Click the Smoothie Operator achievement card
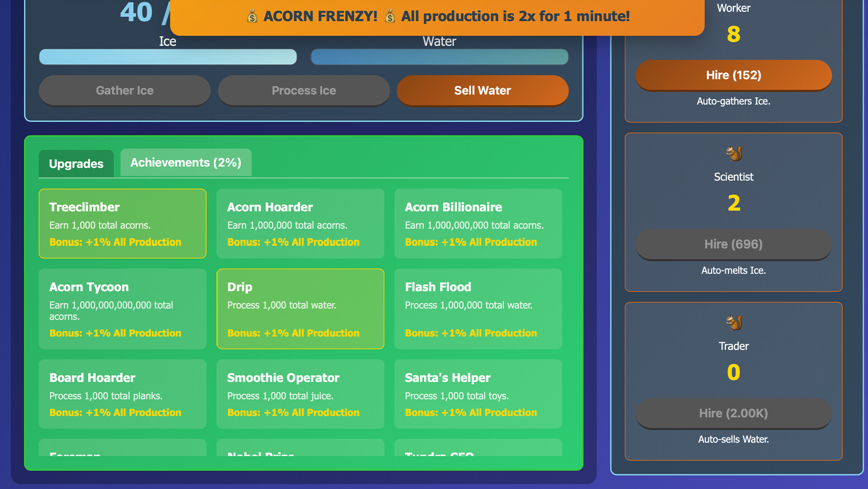The height and width of the screenshot is (489, 868). click(x=300, y=394)
